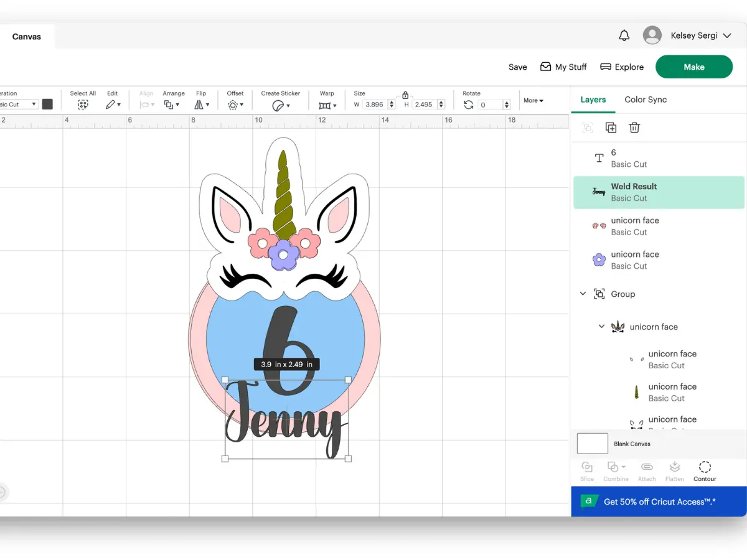747x560 pixels.
Task: Click the green Make button
Action: click(x=694, y=67)
